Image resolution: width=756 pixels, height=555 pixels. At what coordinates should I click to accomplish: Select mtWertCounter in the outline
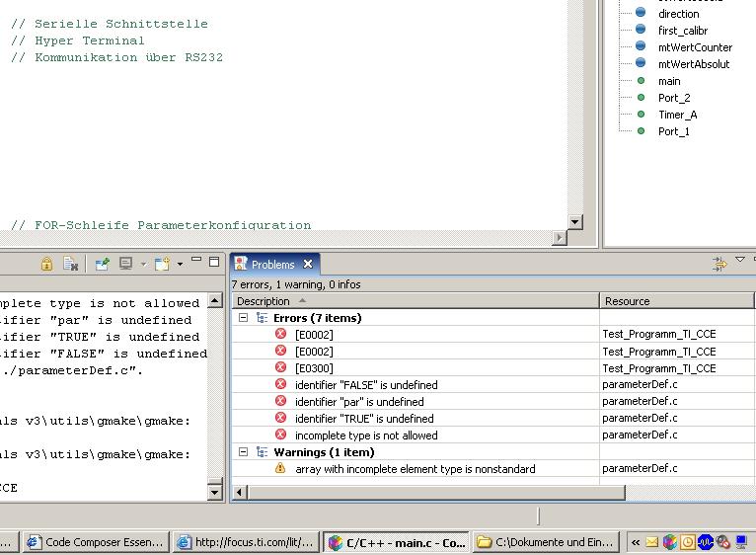(695, 47)
